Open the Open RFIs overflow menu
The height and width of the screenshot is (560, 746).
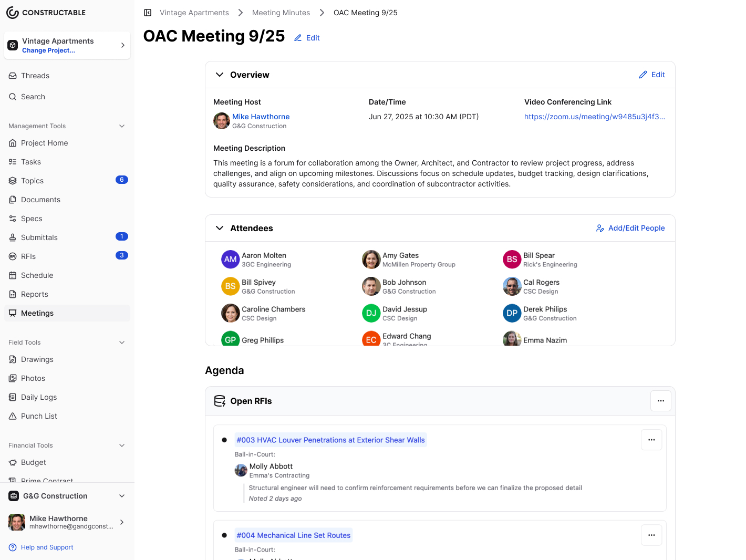[x=660, y=400]
